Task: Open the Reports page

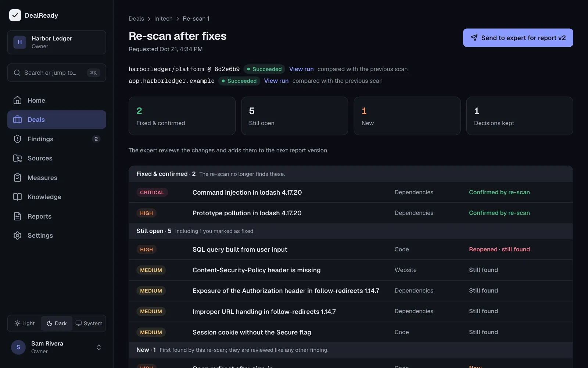Action: pyautogui.click(x=57, y=216)
